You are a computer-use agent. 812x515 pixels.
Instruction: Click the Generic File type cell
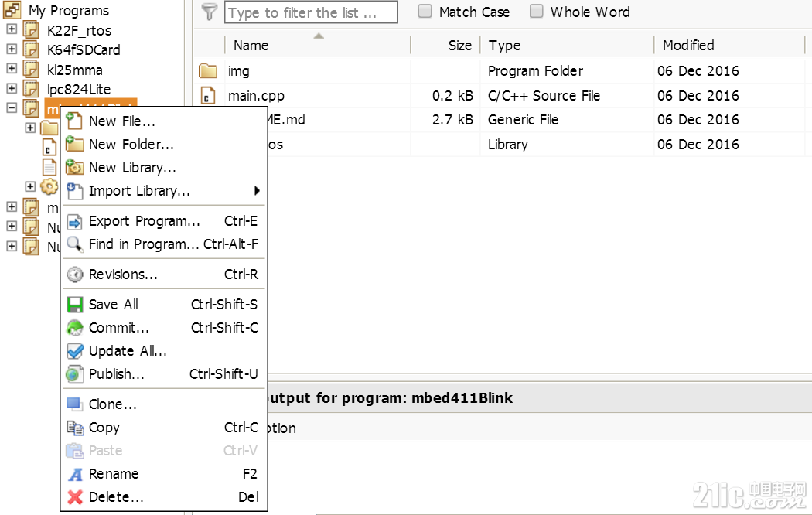pyautogui.click(x=523, y=120)
